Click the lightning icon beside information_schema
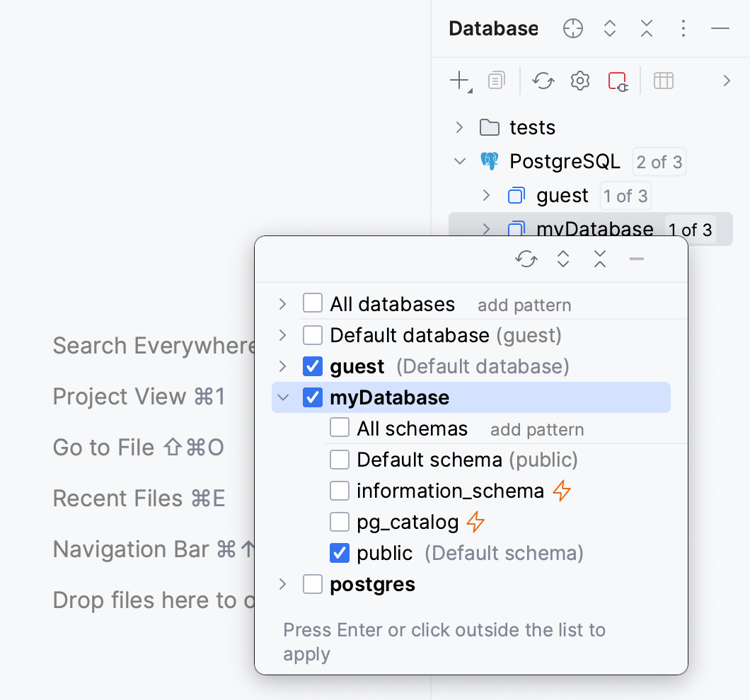750x700 pixels. (x=562, y=490)
